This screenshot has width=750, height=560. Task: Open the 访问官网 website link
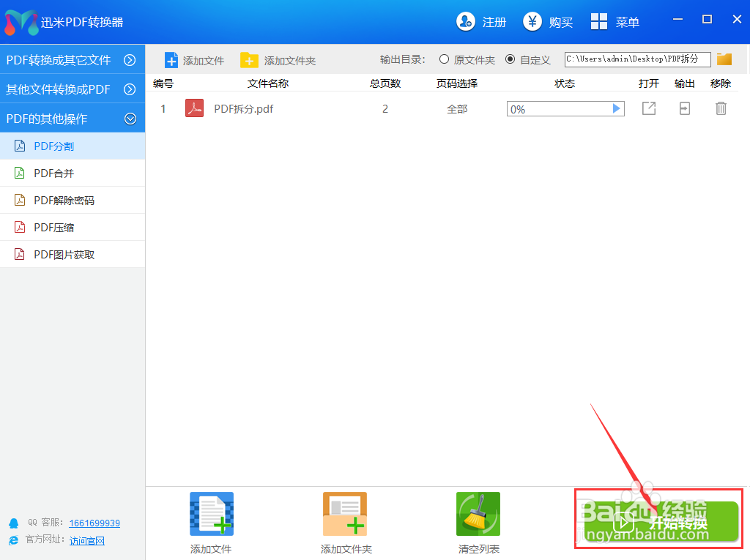click(87, 540)
